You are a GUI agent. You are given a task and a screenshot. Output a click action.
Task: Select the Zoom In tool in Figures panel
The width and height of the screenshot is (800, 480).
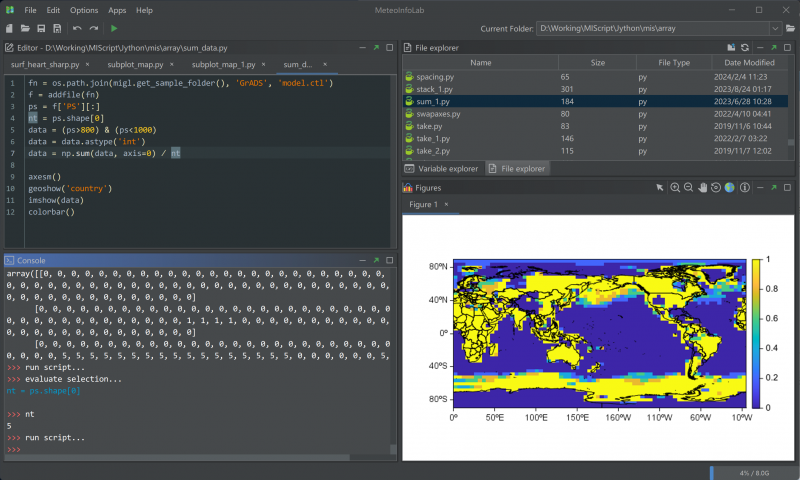[x=676, y=187]
